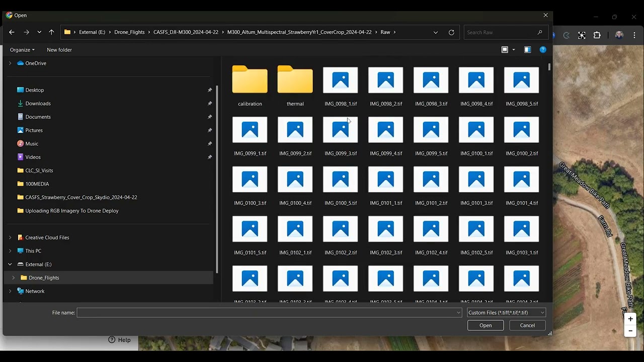Click the Open button
644x362 pixels.
(486, 325)
